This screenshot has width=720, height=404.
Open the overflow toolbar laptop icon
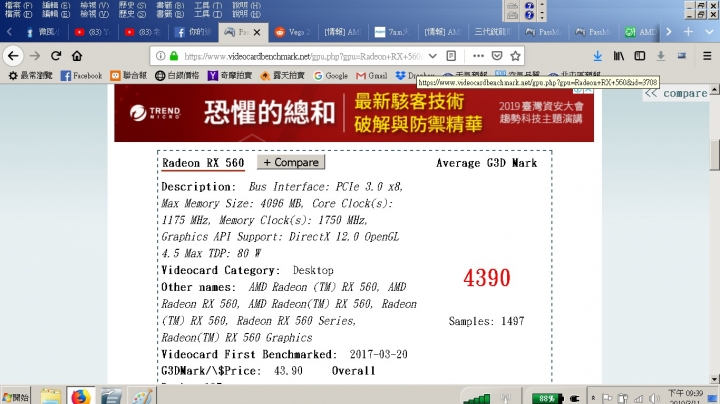[682, 56]
